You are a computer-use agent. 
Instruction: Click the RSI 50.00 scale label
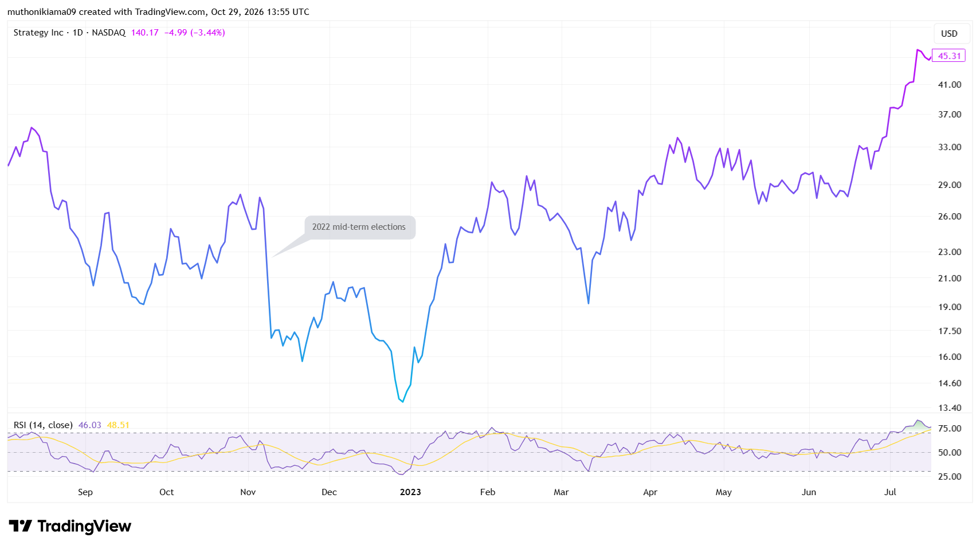[950, 453]
